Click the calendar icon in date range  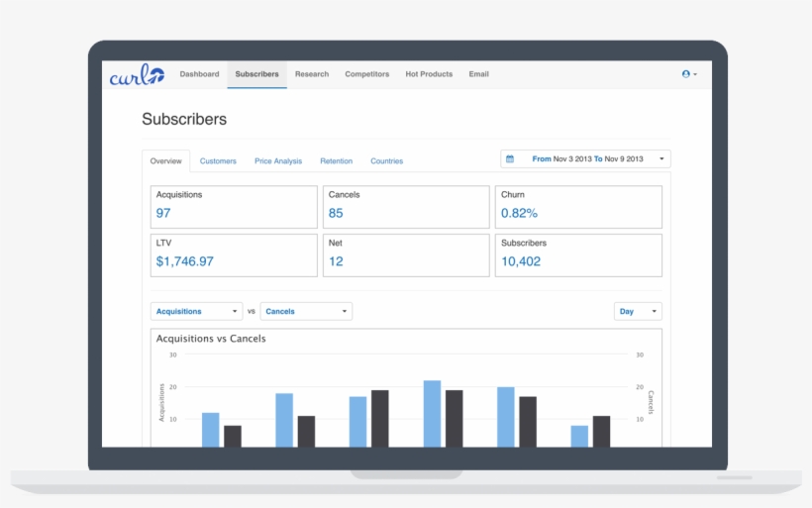tap(510, 158)
